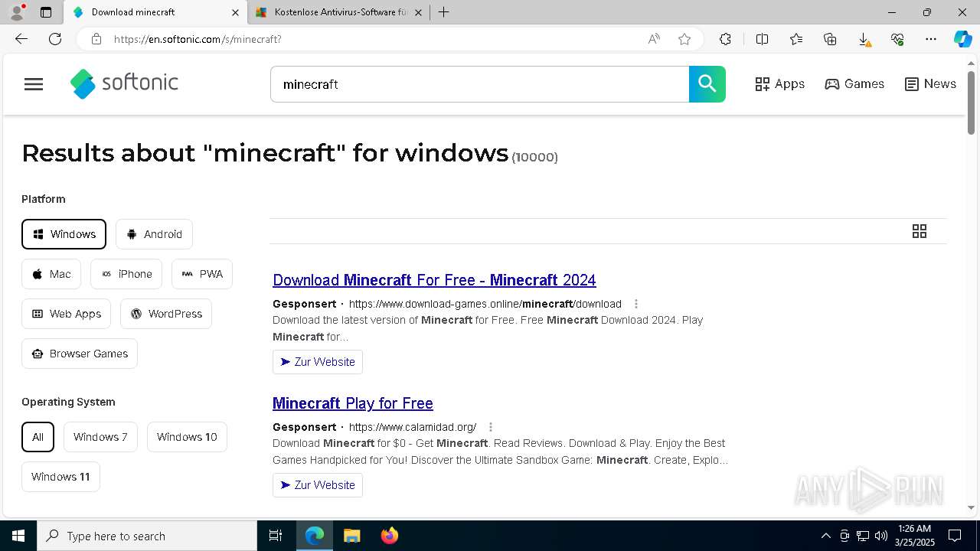980x551 pixels.
Task: Open the Favorites list
Action: coord(796,39)
